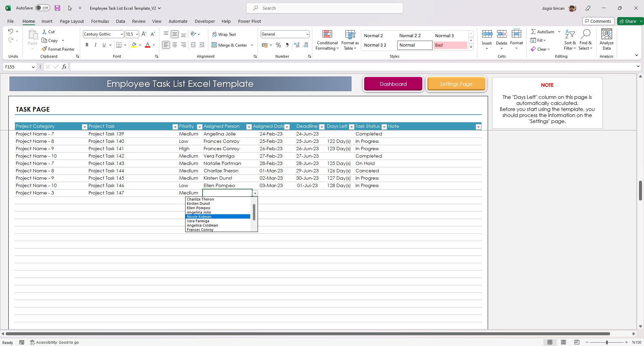This screenshot has height=346, width=644.
Task: Open Sort & Filter options
Action: coord(570,40)
